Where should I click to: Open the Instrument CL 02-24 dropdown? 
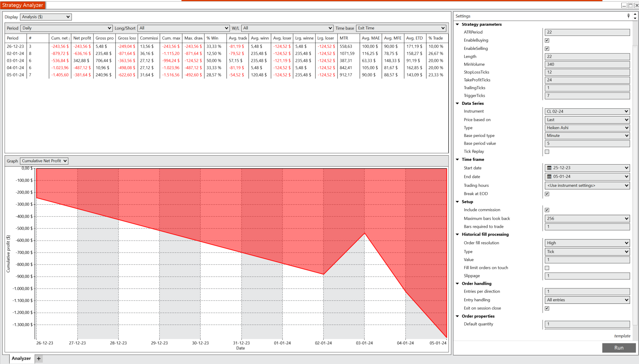coord(587,111)
